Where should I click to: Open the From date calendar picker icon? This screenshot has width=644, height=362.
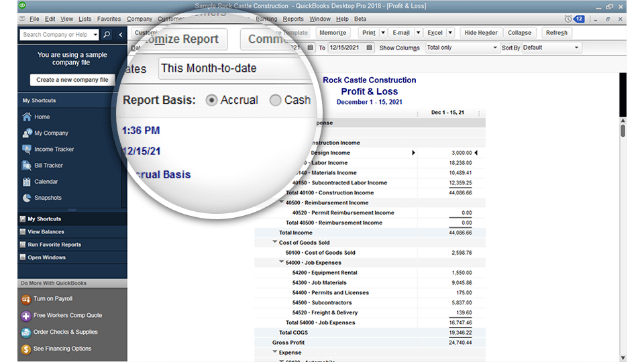(x=310, y=48)
